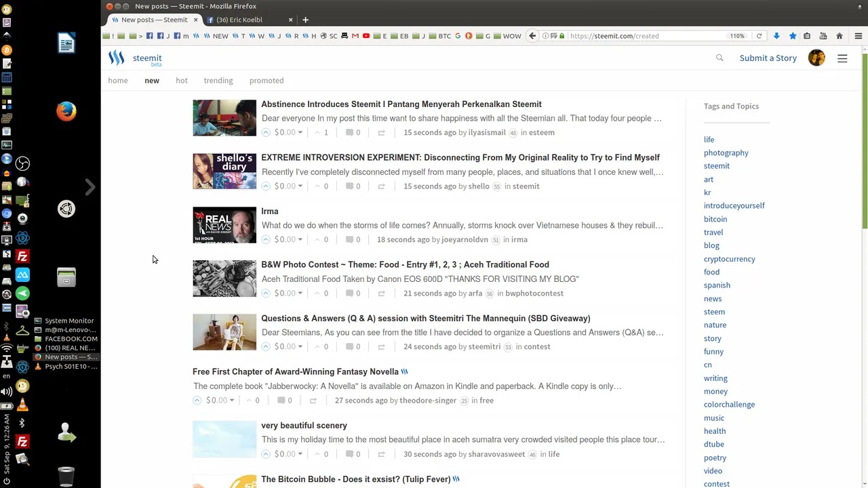This screenshot has width=868, height=488.
Task: Resteem the very beautiful scenery post
Action: click(x=381, y=454)
